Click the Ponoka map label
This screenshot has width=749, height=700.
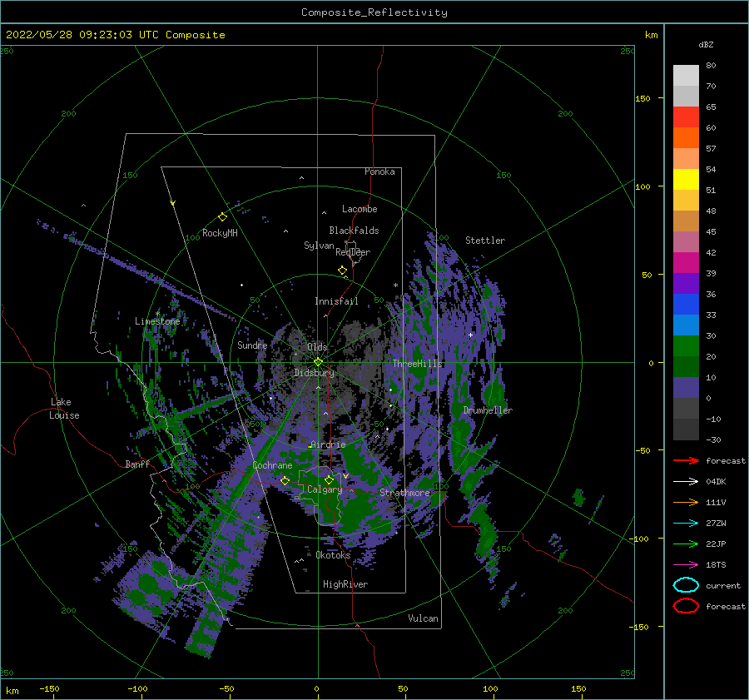point(379,171)
